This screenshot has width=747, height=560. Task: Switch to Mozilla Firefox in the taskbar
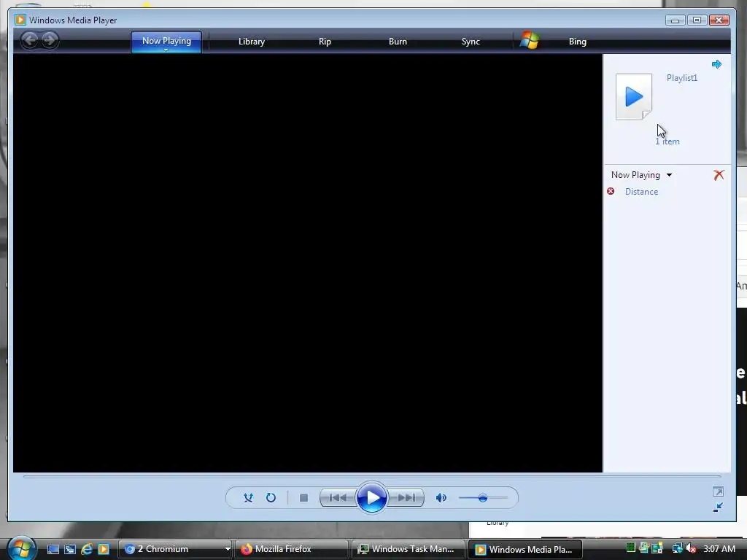292,549
